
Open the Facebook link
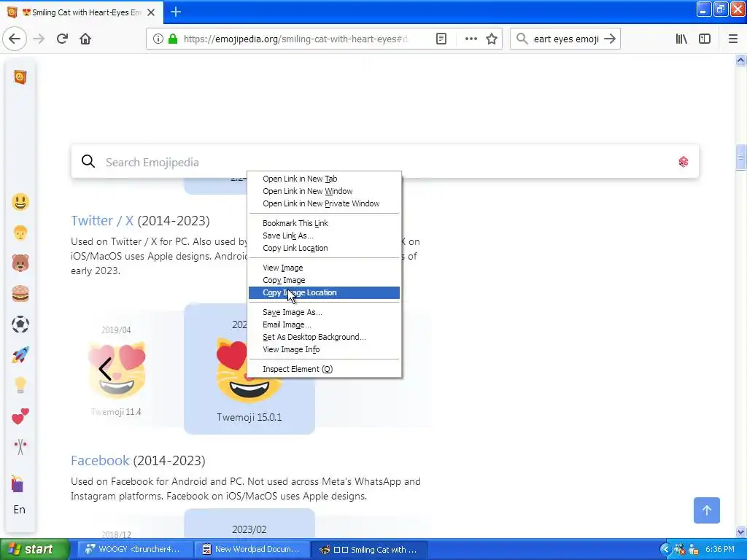point(100,461)
